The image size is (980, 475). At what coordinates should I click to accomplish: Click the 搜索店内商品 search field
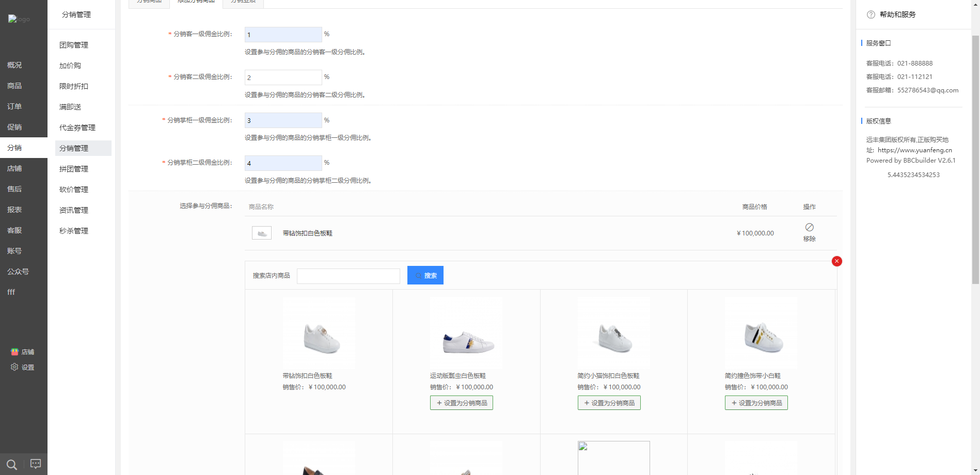pos(349,276)
